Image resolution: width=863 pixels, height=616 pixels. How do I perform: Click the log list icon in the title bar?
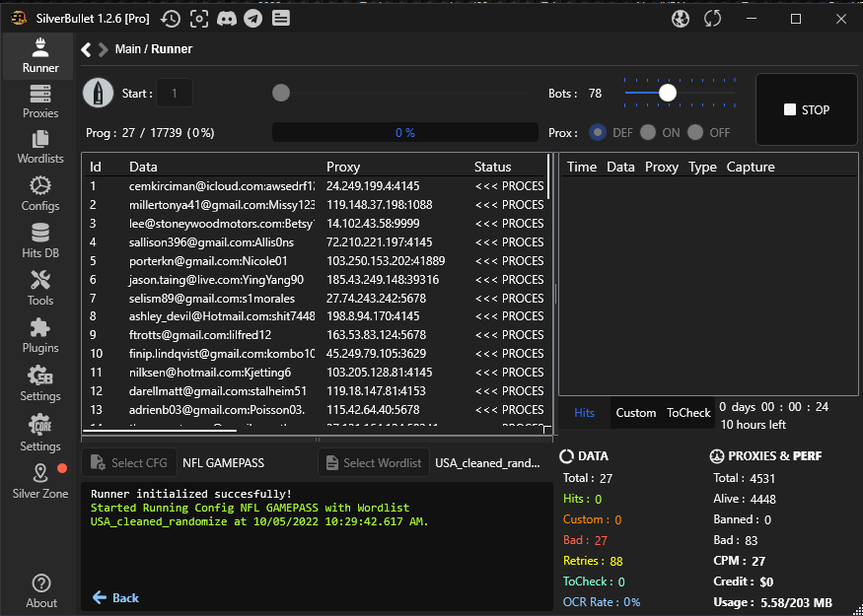pyautogui.click(x=281, y=19)
